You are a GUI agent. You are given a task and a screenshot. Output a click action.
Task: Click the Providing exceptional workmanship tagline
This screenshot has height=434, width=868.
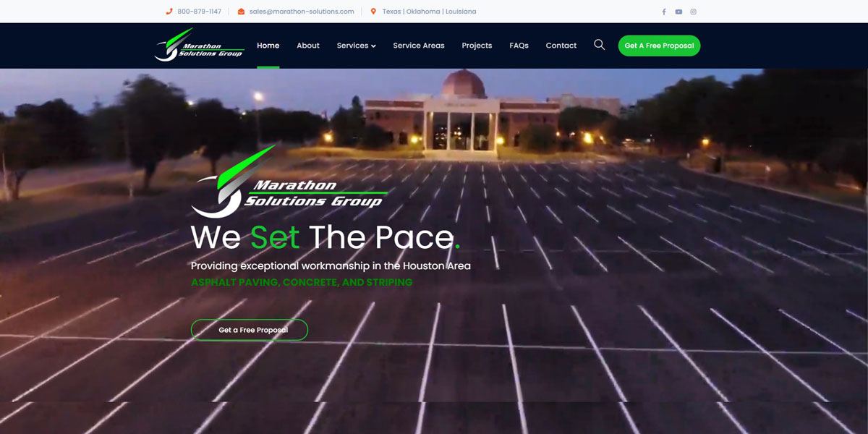click(331, 266)
